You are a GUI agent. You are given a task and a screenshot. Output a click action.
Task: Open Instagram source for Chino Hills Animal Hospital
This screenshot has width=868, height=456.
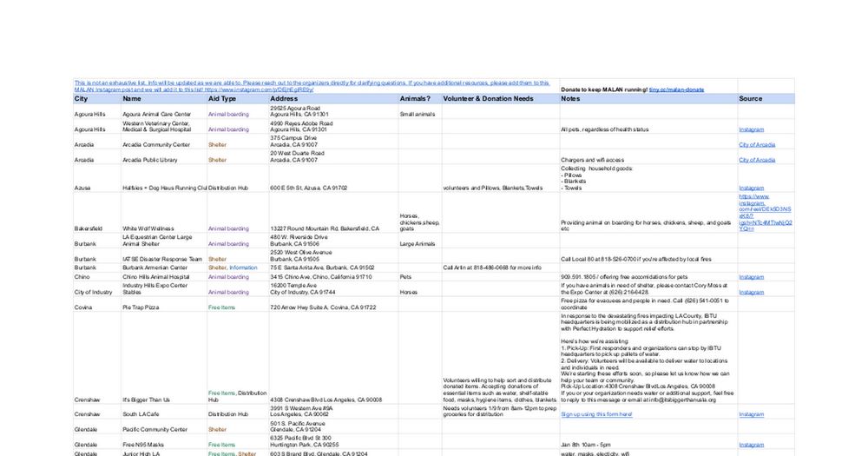(751, 277)
